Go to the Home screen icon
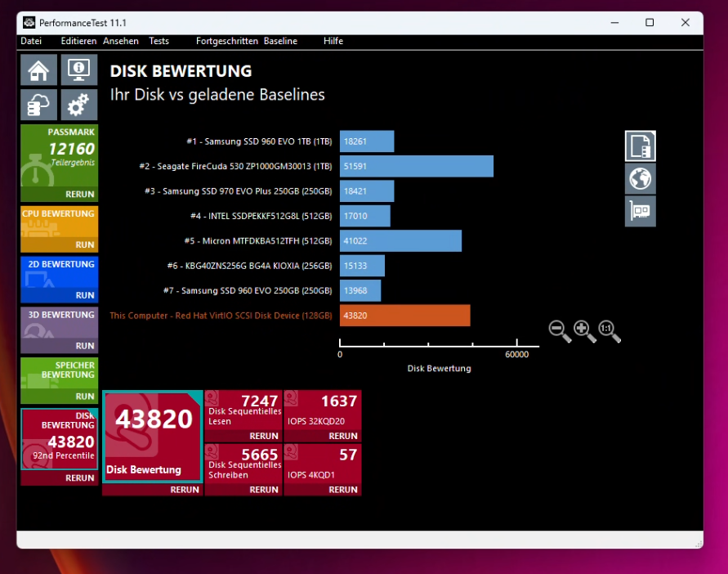The image size is (728, 574). tap(38, 70)
